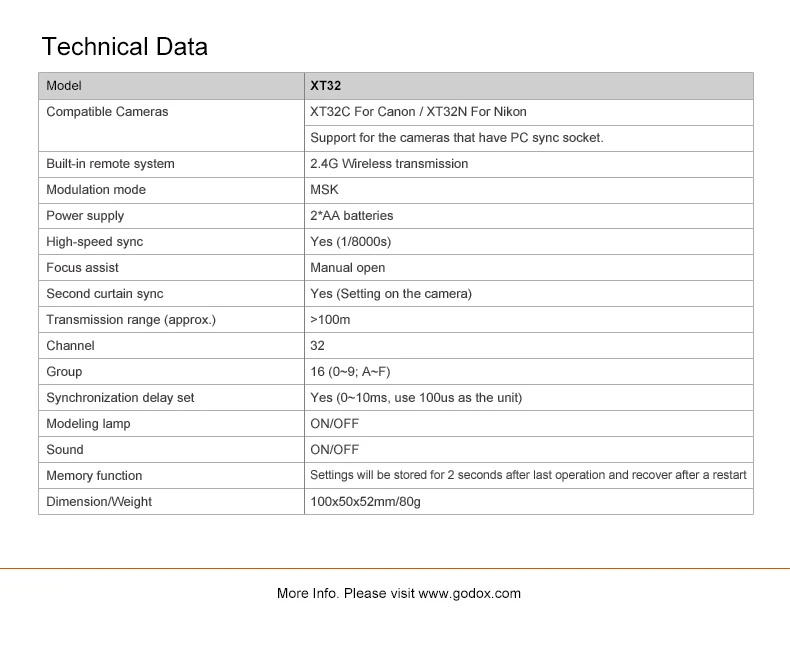Click the Memory function description text
The height and width of the screenshot is (660, 790).
coord(528,475)
